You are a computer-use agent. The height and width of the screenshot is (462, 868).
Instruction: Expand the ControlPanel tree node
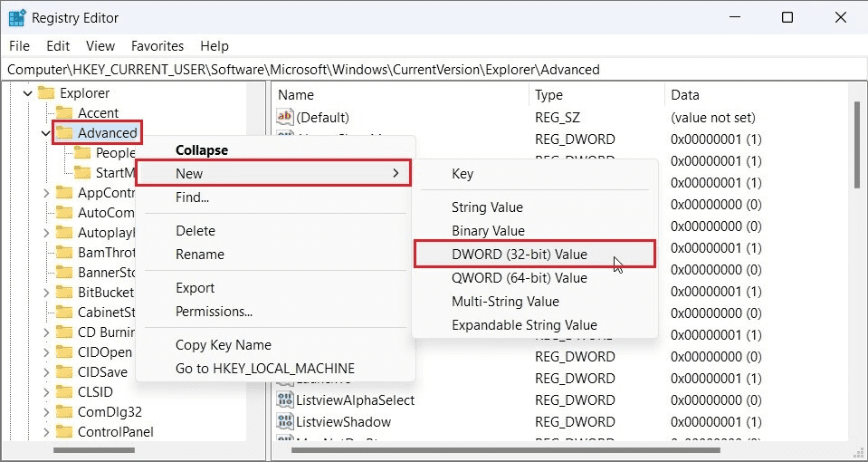tap(46, 432)
